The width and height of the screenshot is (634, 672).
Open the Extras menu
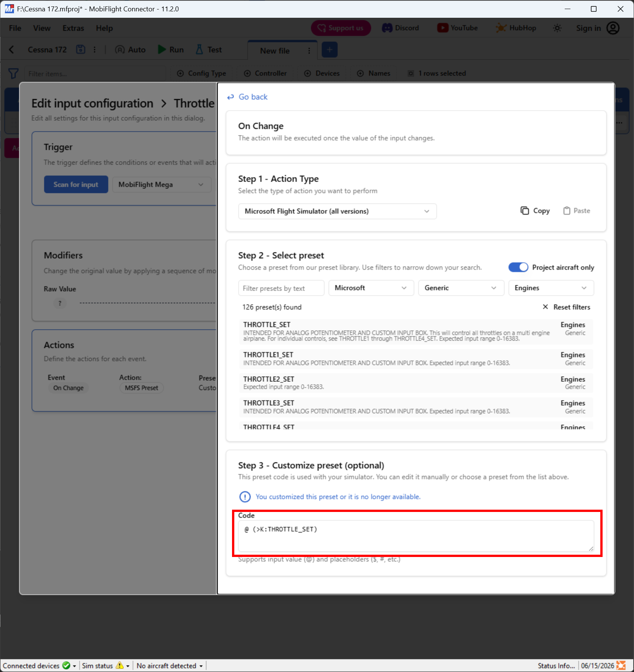(x=73, y=28)
